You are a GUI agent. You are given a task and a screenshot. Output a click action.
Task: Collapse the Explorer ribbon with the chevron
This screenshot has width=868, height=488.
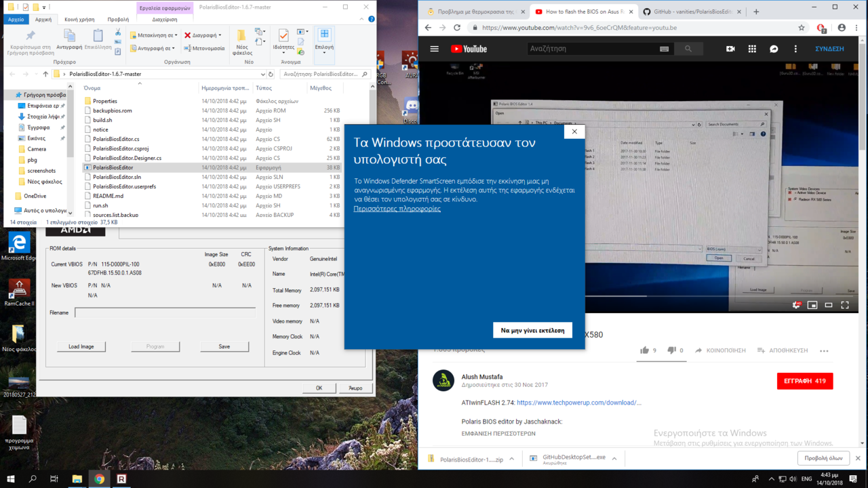[x=363, y=20]
